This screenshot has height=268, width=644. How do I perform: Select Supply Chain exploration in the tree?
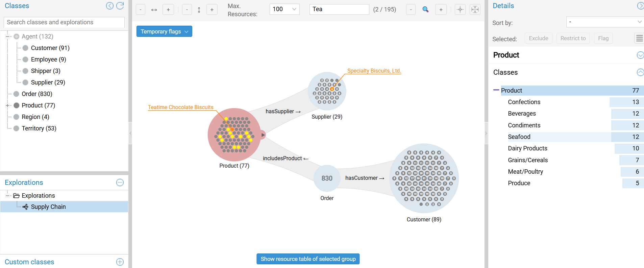pyautogui.click(x=48, y=207)
